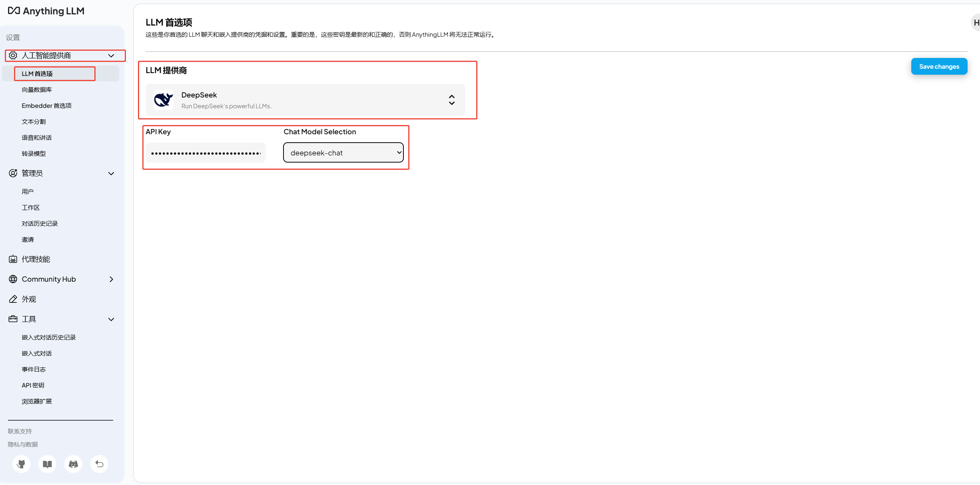The height and width of the screenshot is (485, 980).
Task: Open 浏览器扩展 page
Action: click(x=37, y=401)
